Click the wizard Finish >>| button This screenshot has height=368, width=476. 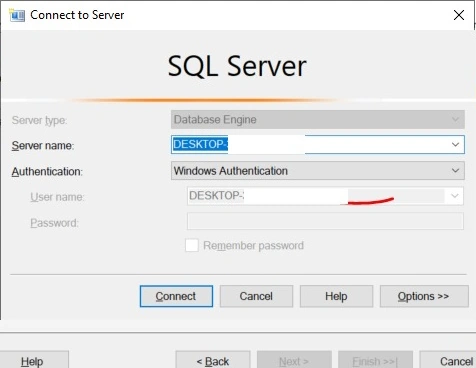(375, 360)
